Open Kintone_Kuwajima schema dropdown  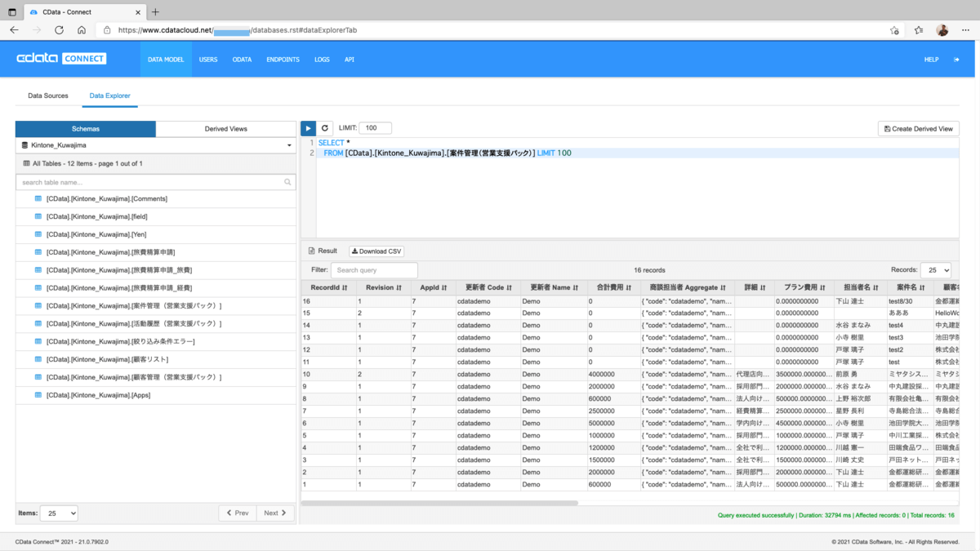pyautogui.click(x=155, y=145)
